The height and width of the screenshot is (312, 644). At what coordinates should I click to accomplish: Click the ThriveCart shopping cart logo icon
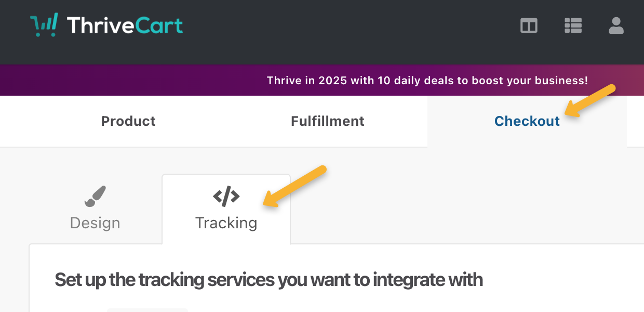pyautogui.click(x=44, y=25)
